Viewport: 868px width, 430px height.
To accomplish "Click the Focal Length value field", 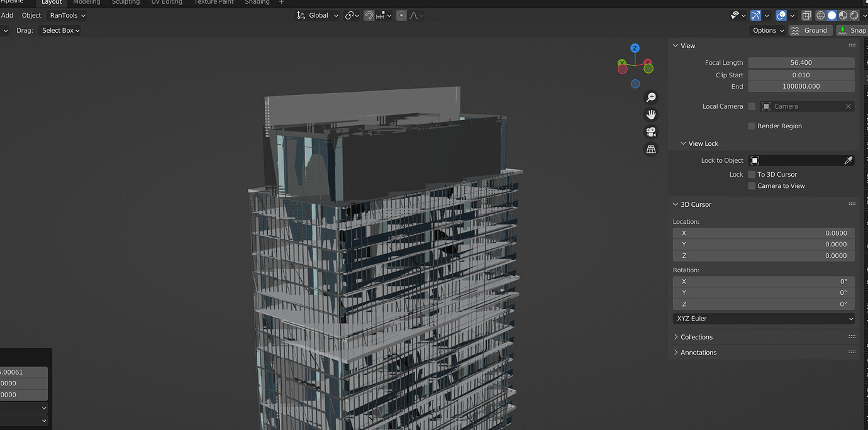I will click(801, 63).
